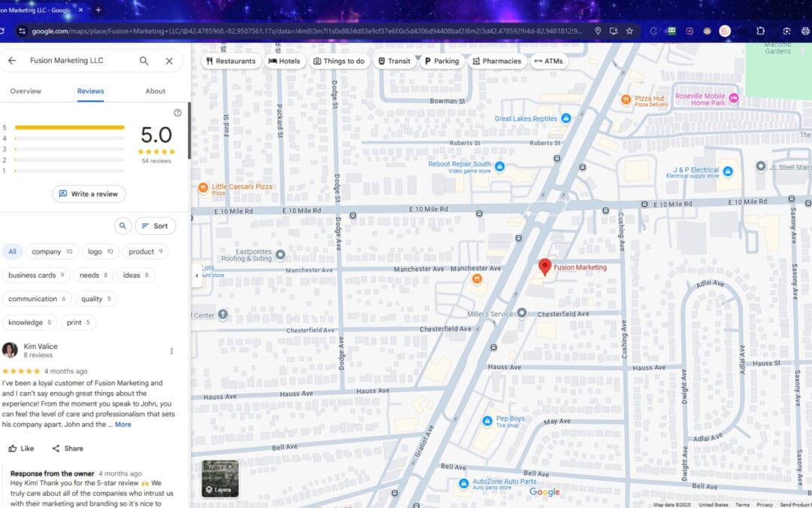The height and width of the screenshot is (508, 812).
Task: Switch to the Overview tab
Action: pyautogui.click(x=26, y=90)
